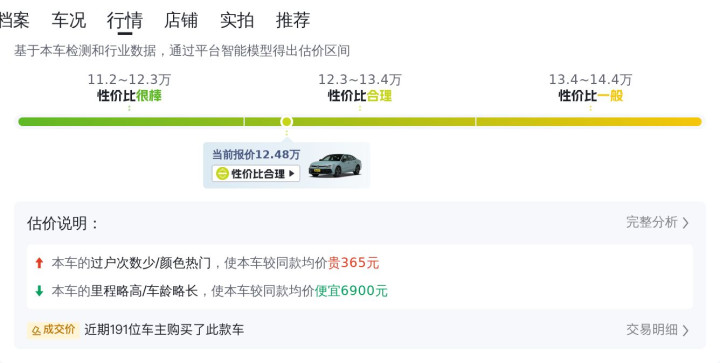Select the 实拍 tab

[x=237, y=20]
